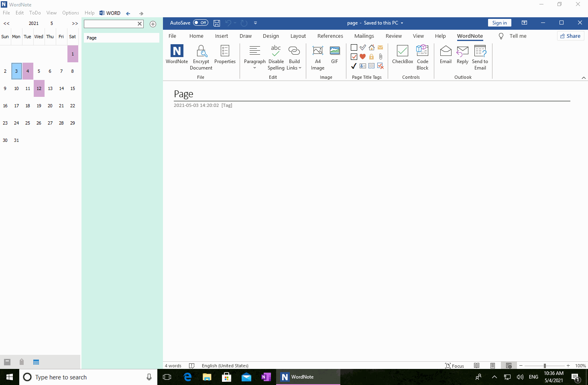
Task: Select the empty checkbox page title tag
Action: point(354,47)
